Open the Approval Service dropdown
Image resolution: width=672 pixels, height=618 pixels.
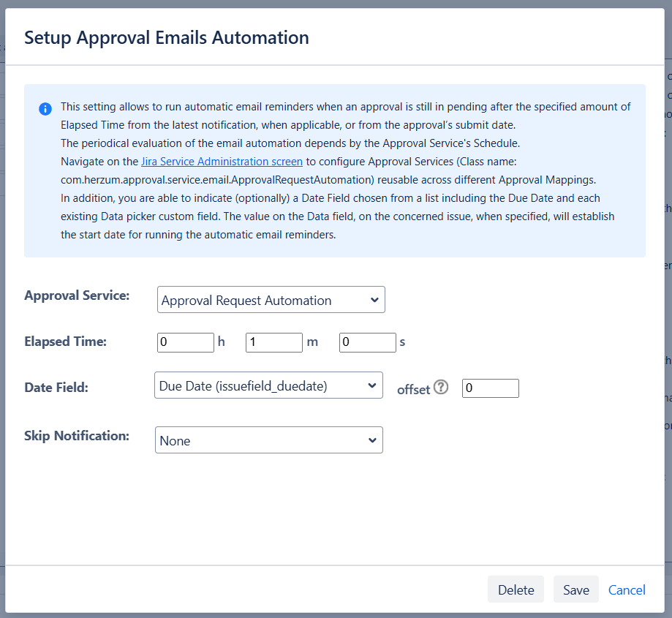click(x=271, y=300)
